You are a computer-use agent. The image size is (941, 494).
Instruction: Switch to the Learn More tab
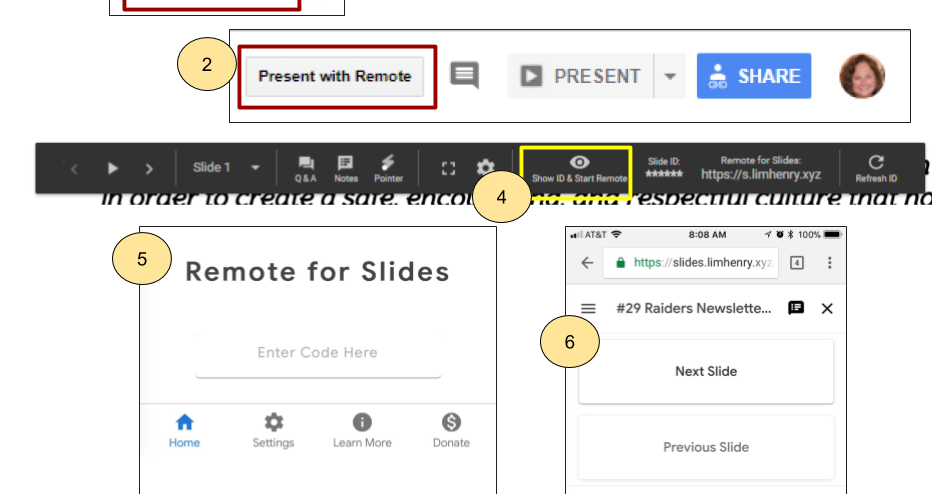pos(362,431)
